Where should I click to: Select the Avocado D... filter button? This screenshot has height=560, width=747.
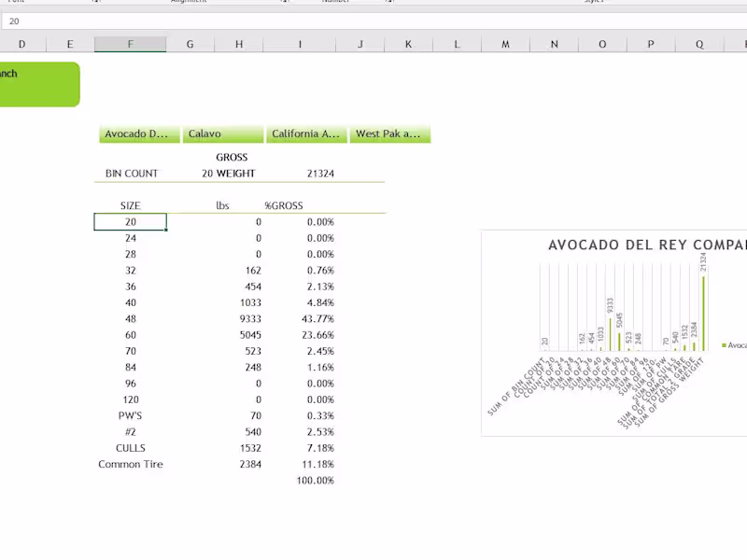point(136,133)
